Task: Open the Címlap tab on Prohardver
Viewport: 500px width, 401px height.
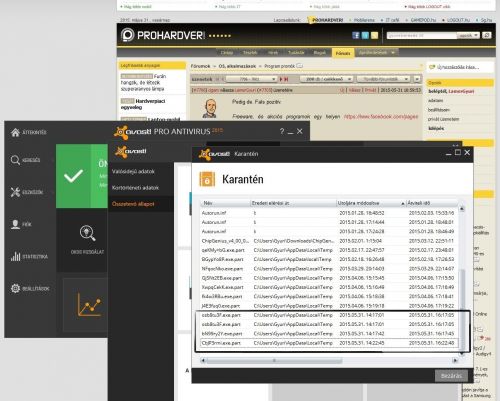Action: click(x=227, y=53)
